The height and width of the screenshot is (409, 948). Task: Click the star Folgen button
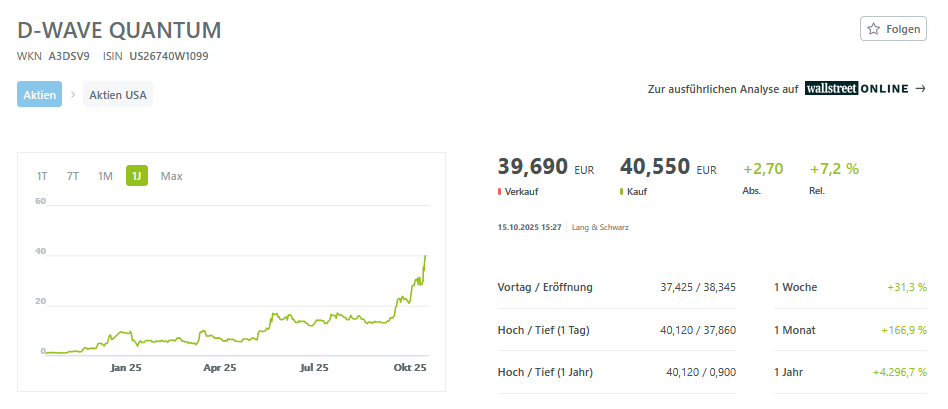pos(892,29)
